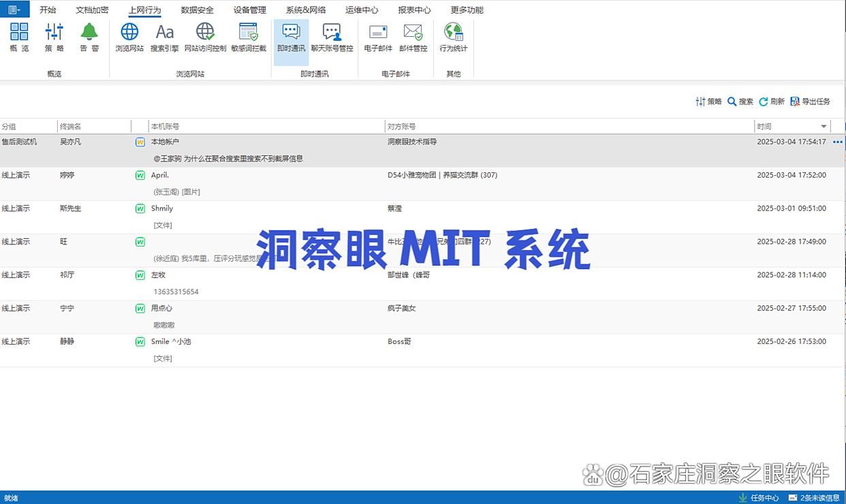Select message text 13635315654
Screen dimensions: 846x504
(x=176, y=292)
